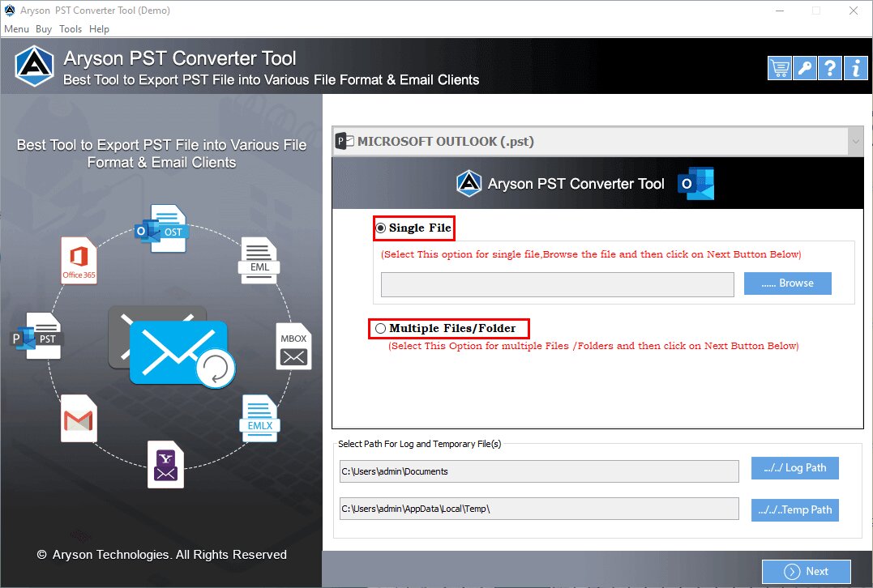
Task: Click the question mark help icon
Action: click(829, 68)
